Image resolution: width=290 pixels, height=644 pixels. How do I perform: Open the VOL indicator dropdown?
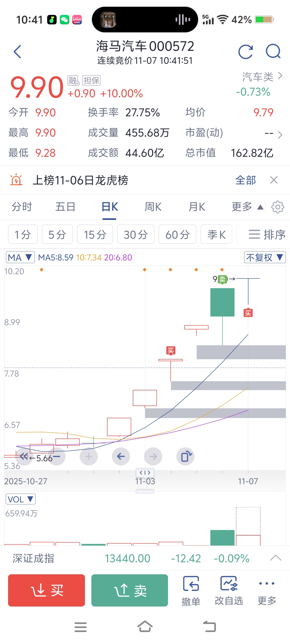20,499
